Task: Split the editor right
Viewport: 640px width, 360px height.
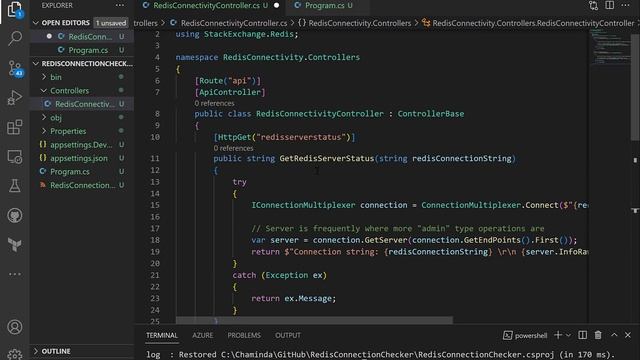Action: pyautogui.click(x=609, y=5)
